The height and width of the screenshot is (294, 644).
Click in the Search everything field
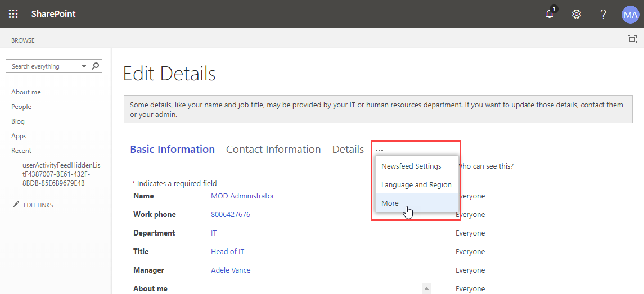[44, 66]
